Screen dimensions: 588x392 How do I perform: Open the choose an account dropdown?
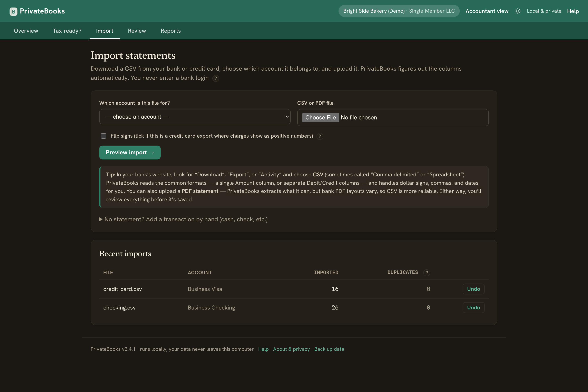(x=195, y=117)
